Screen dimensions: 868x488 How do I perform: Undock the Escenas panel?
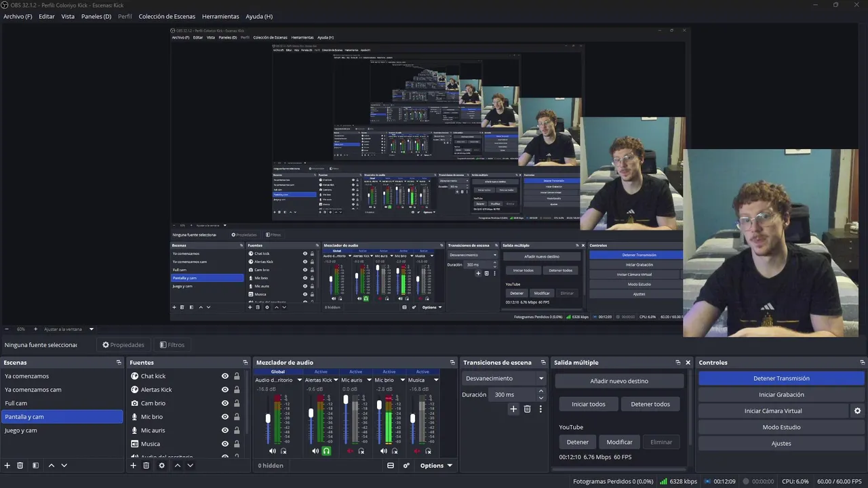[x=119, y=363]
